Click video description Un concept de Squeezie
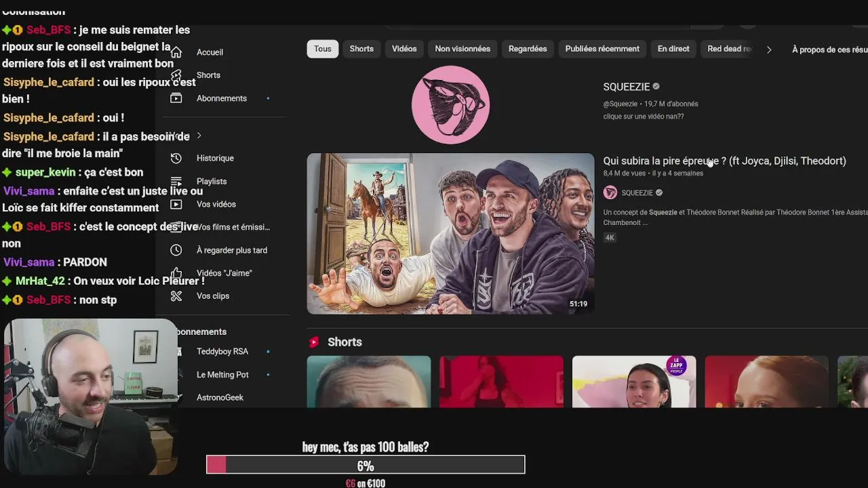Viewport: 868px width, 488px height. pos(735,217)
